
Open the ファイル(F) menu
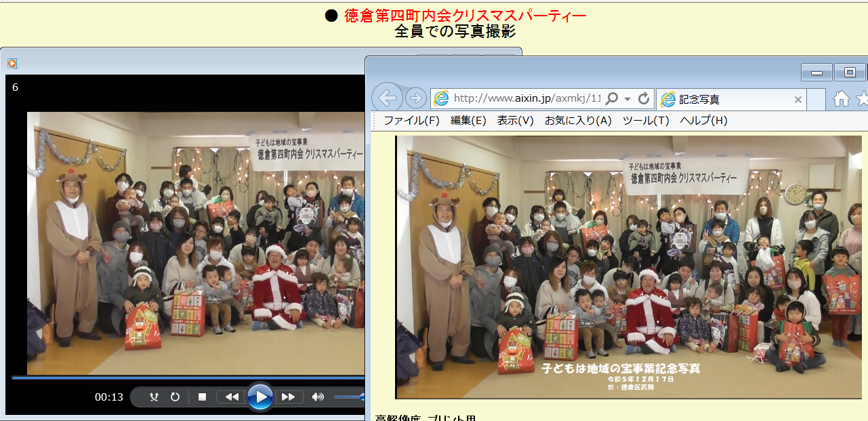[x=411, y=121]
